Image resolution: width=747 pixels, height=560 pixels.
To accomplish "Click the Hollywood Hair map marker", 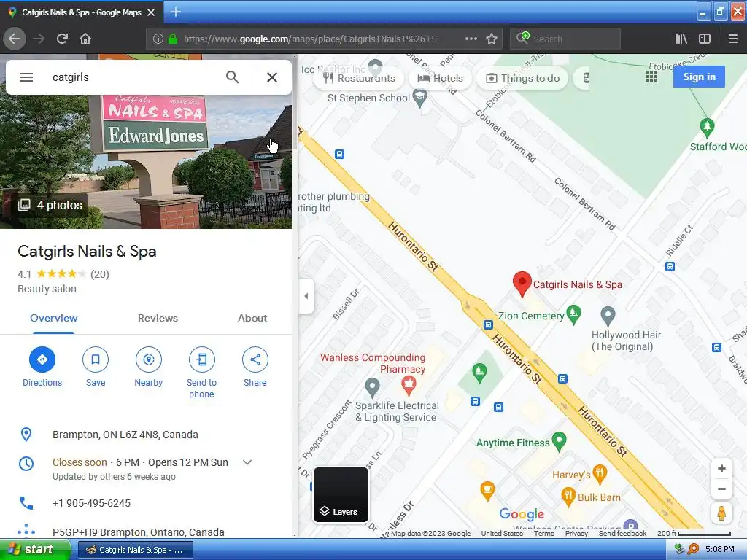I will pos(608,316).
